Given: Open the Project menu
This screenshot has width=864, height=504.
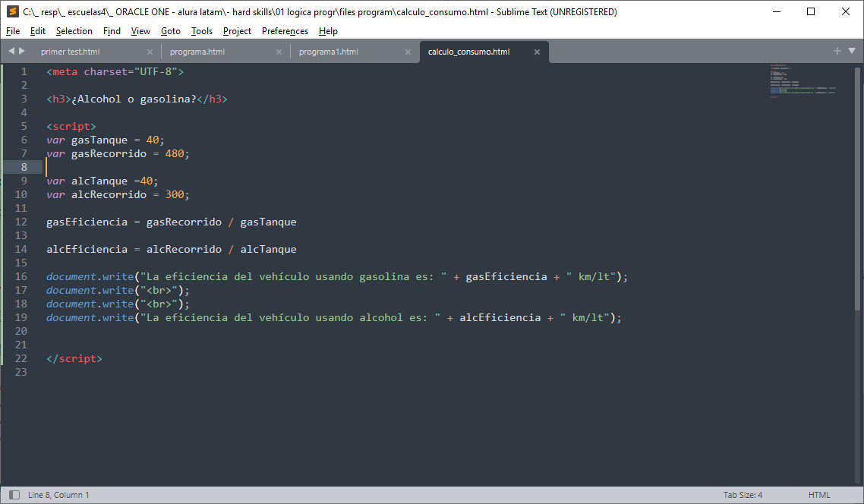Looking at the screenshot, I should pyautogui.click(x=237, y=31).
